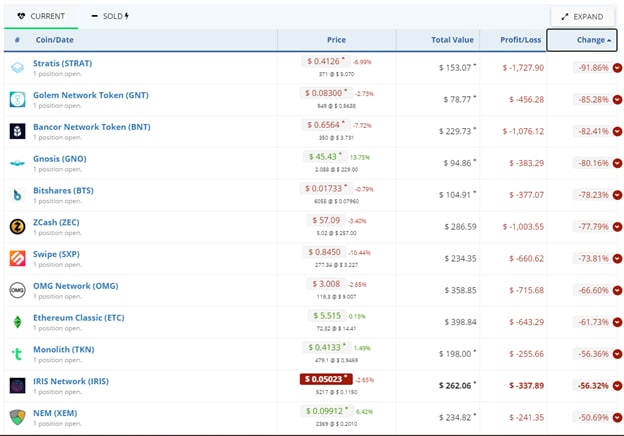Click the IRIS Network logo icon
624x436 pixels.
pyautogui.click(x=18, y=385)
